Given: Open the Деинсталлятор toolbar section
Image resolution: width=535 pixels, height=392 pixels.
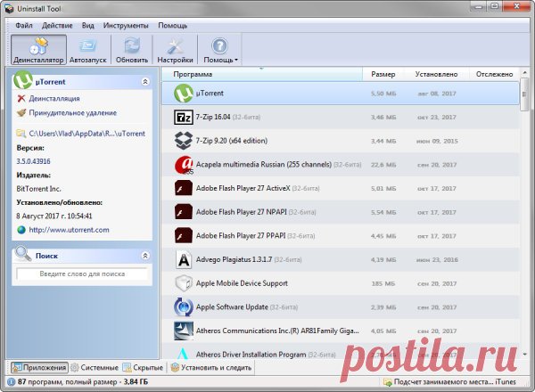Looking at the screenshot, I should (38, 50).
